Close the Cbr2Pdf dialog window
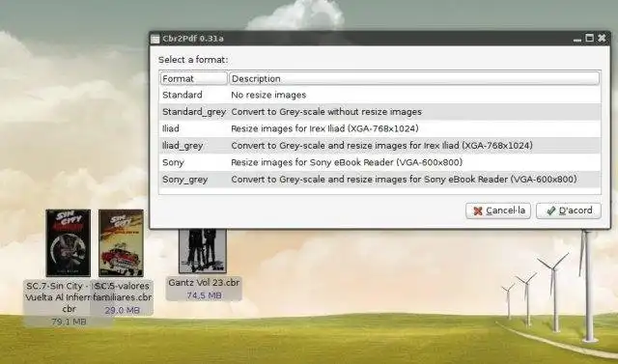618x364 pixels. pos(602,39)
